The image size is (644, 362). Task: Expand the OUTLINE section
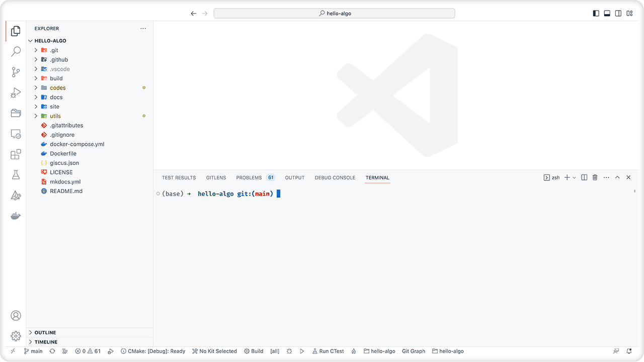[x=45, y=333]
